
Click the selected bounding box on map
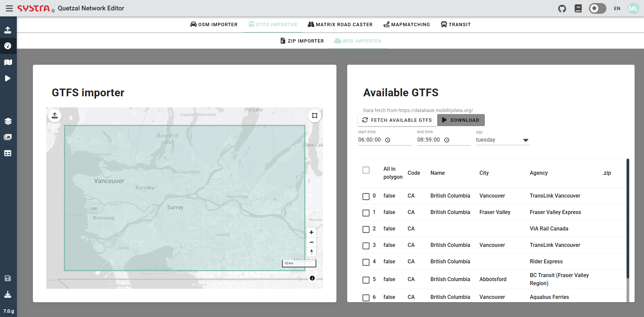(185, 198)
